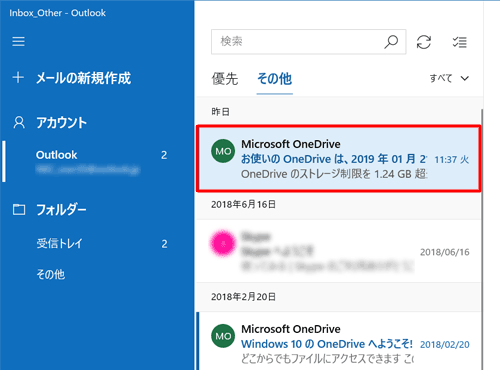Click the magnifier search icon

(391, 42)
